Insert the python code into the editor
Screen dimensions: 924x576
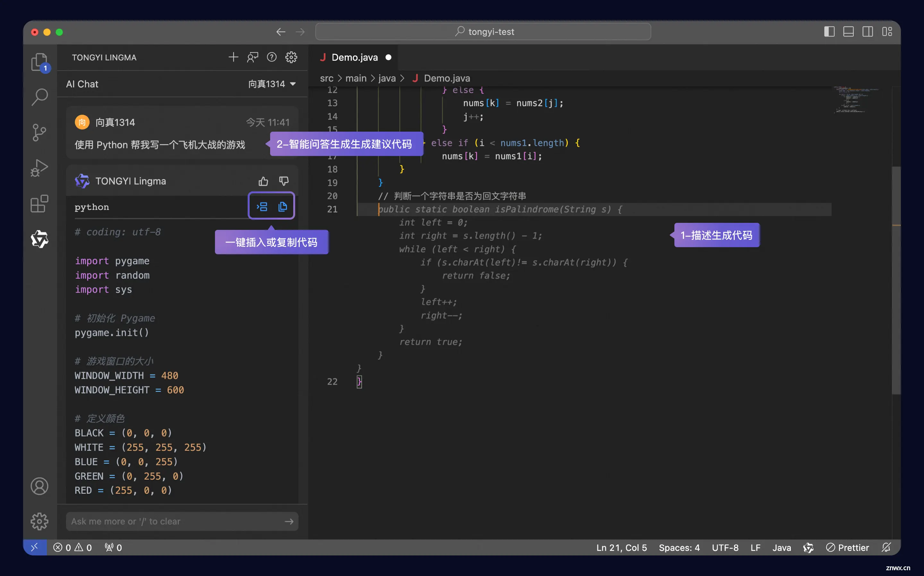pyautogui.click(x=262, y=206)
